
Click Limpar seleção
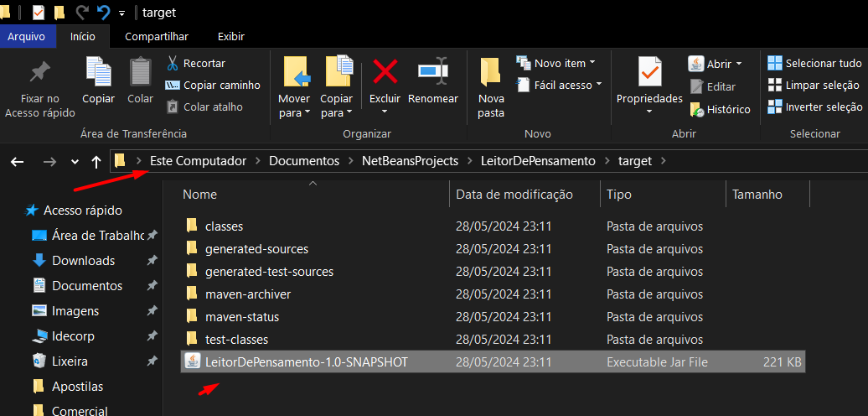point(814,86)
